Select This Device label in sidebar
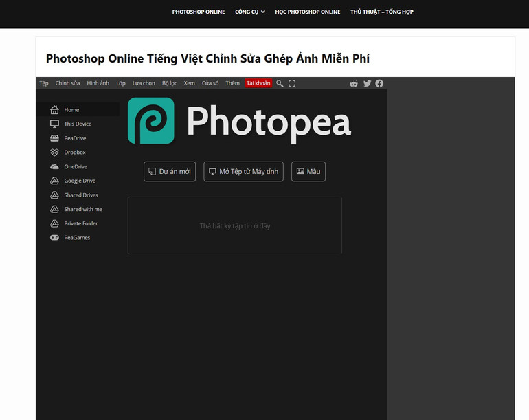529x420 pixels. (78, 124)
